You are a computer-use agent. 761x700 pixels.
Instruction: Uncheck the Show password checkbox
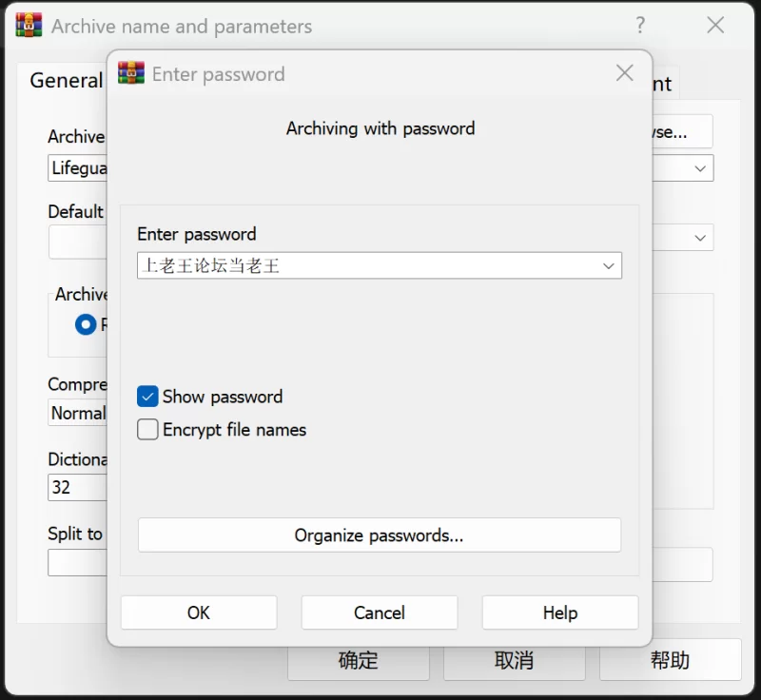tap(147, 397)
